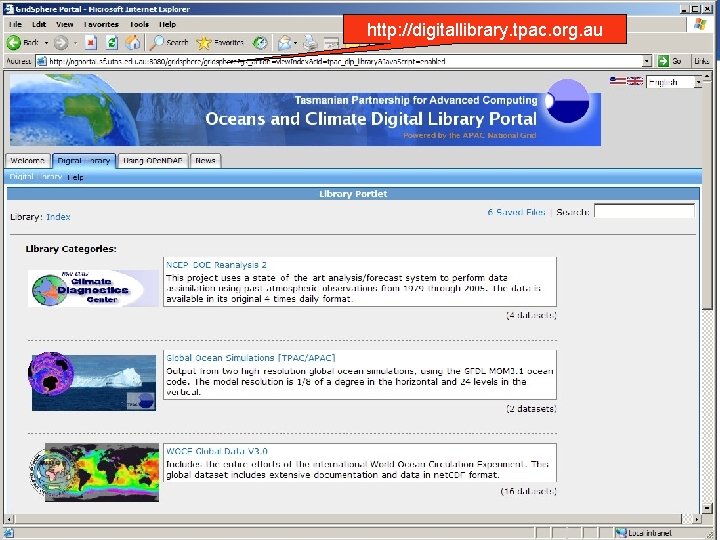Screen dimensions: 720x540
Task: Click the WOCE global map thumbnail
Action: pos(95,472)
